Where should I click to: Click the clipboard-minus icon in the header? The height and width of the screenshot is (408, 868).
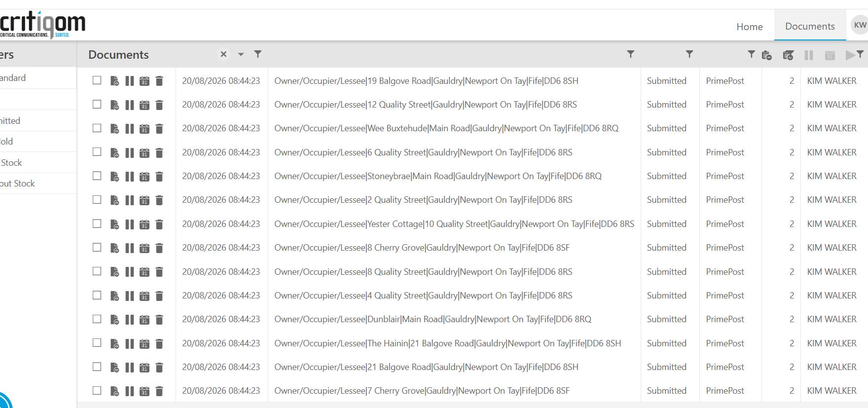(766, 55)
